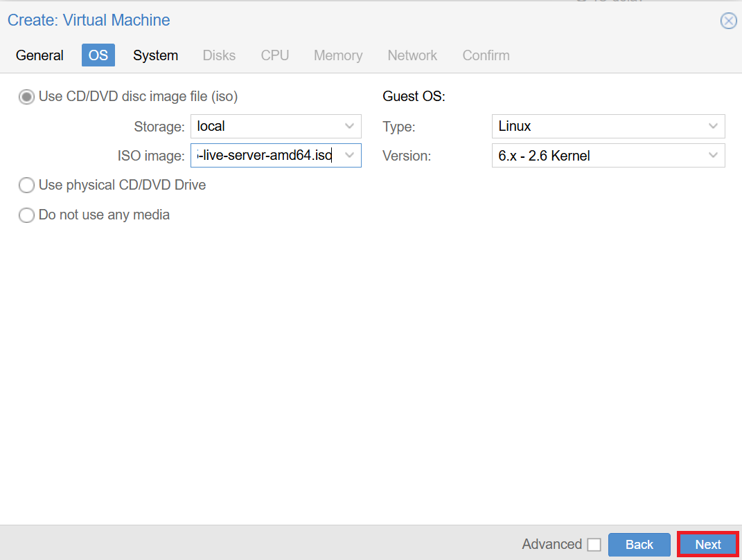742x560 pixels.
Task: Open the Network tab
Action: point(412,55)
